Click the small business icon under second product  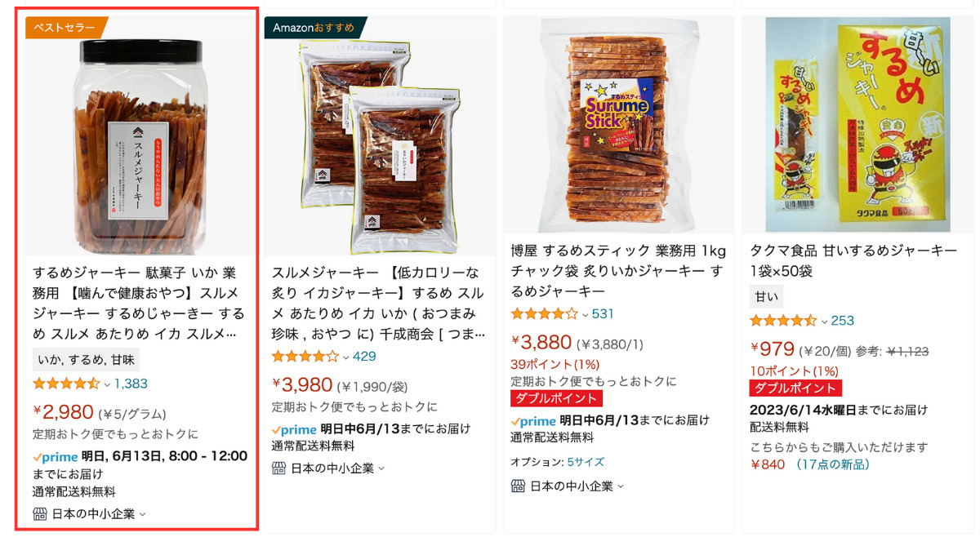[x=278, y=468]
